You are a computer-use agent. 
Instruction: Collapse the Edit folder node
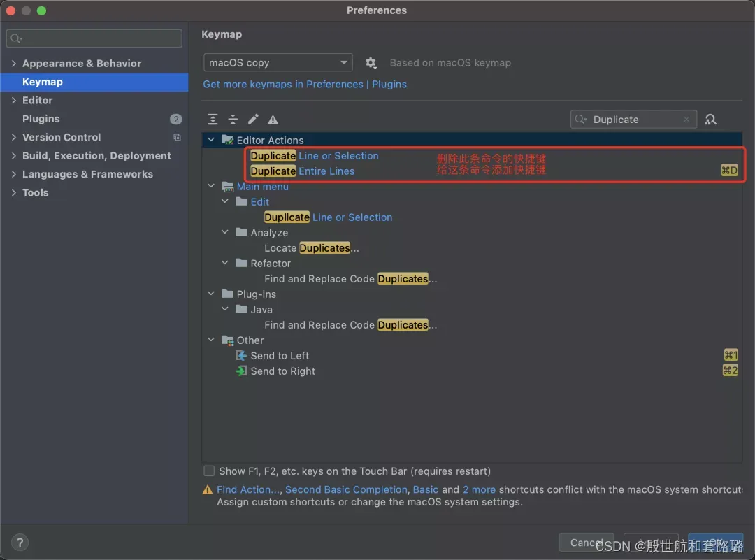tap(225, 201)
